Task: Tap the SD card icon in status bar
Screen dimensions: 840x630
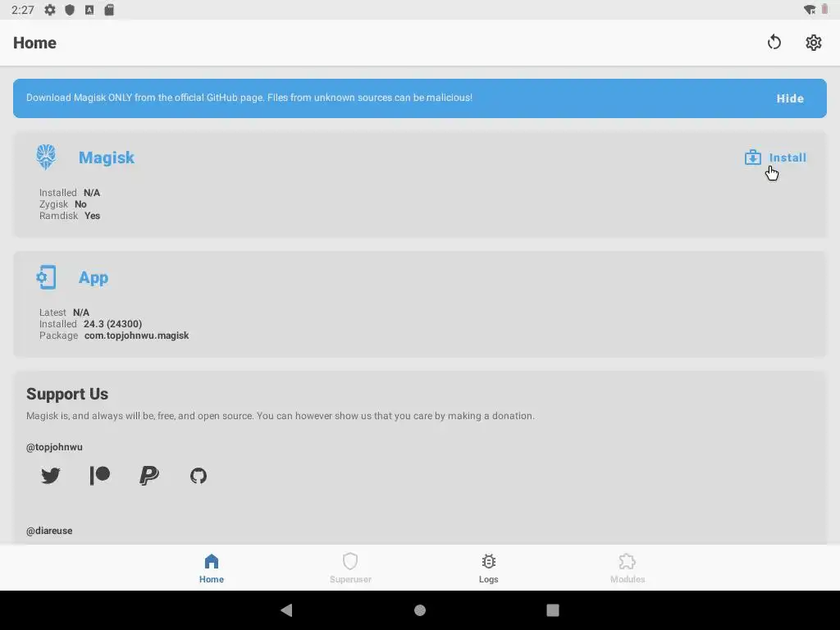Action: click(109, 10)
